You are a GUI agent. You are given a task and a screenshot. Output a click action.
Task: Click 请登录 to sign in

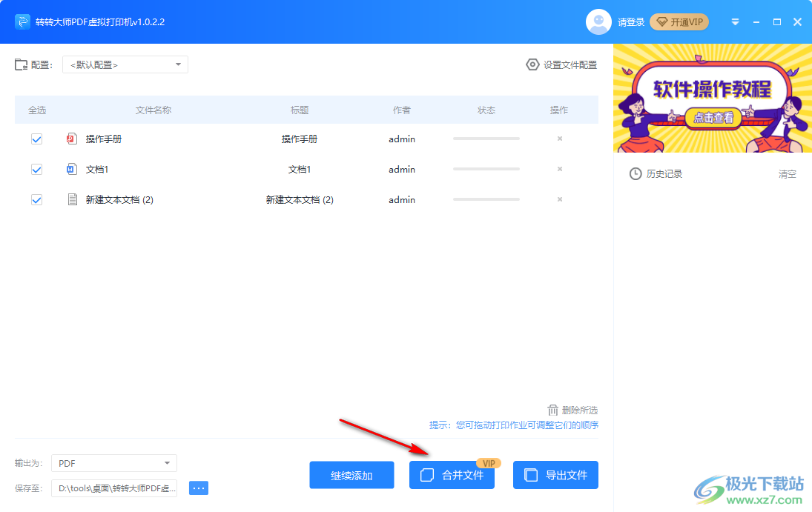[631, 22]
